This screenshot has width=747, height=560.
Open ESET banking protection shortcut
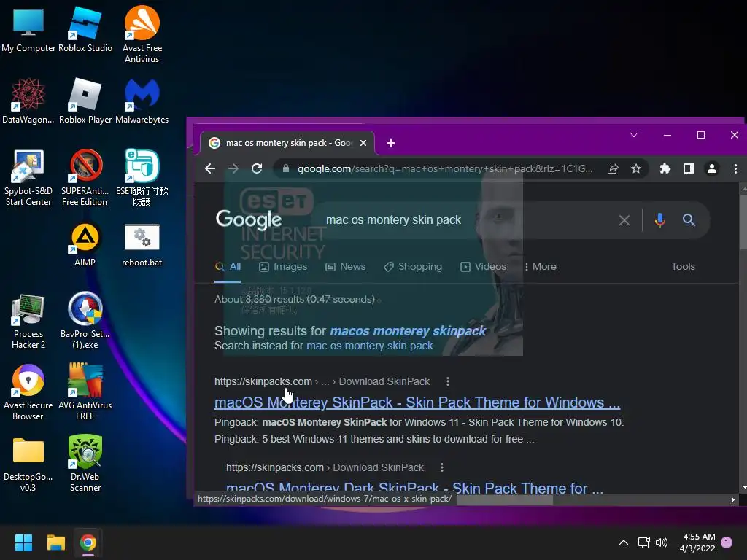click(x=142, y=177)
